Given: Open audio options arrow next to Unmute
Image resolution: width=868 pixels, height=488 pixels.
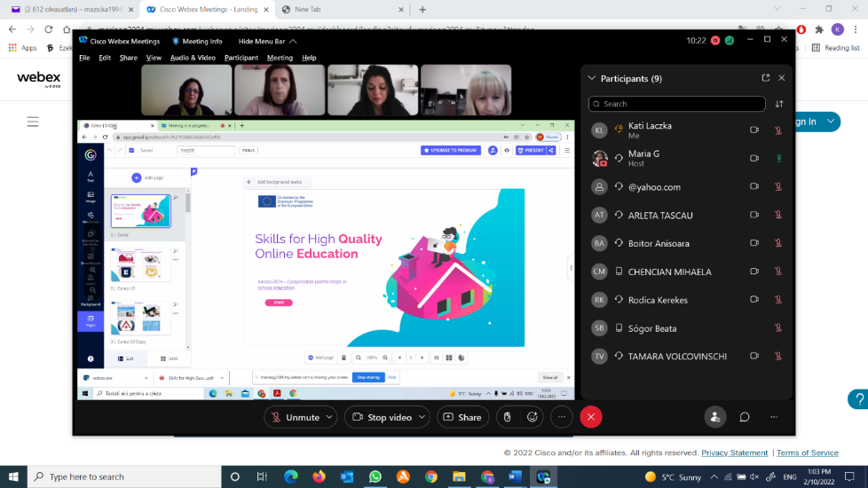Looking at the screenshot, I should (328, 417).
